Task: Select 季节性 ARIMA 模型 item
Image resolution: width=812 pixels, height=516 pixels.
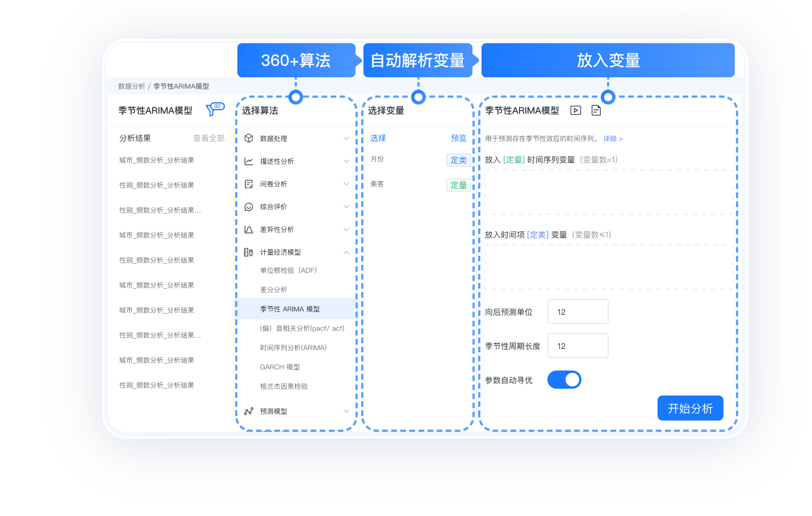Action: (296, 309)
